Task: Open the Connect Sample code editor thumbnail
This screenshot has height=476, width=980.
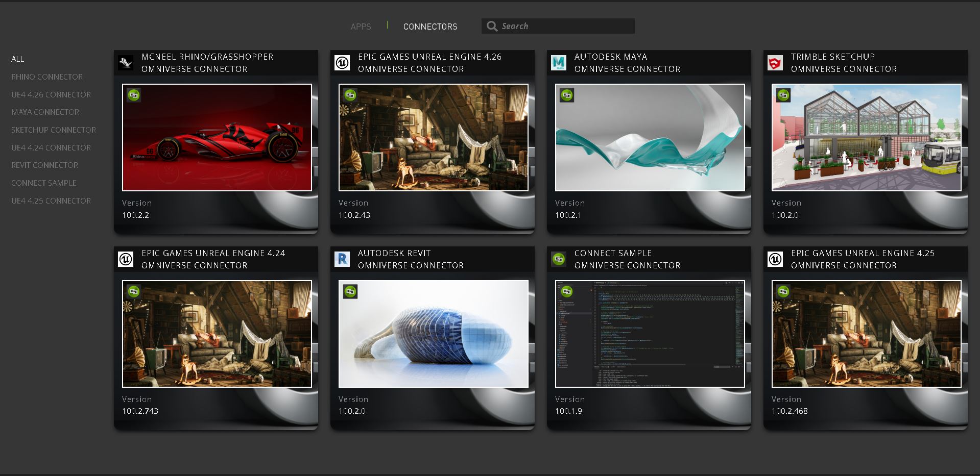Action: click(650, 334)
